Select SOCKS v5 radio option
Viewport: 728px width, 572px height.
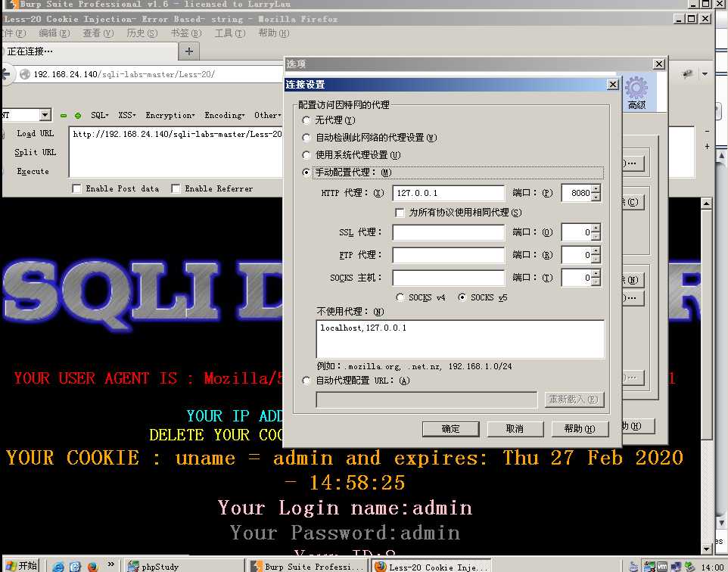[462, 297]
